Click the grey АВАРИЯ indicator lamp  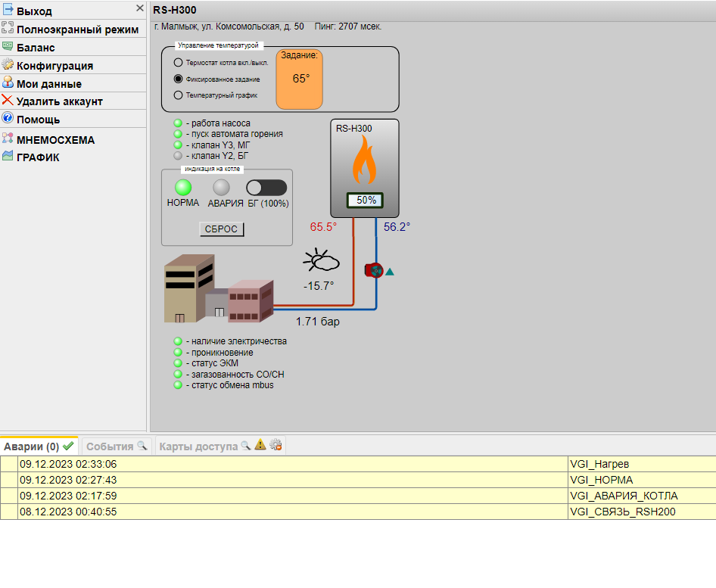pyautogui.click(x=222, y=188)
